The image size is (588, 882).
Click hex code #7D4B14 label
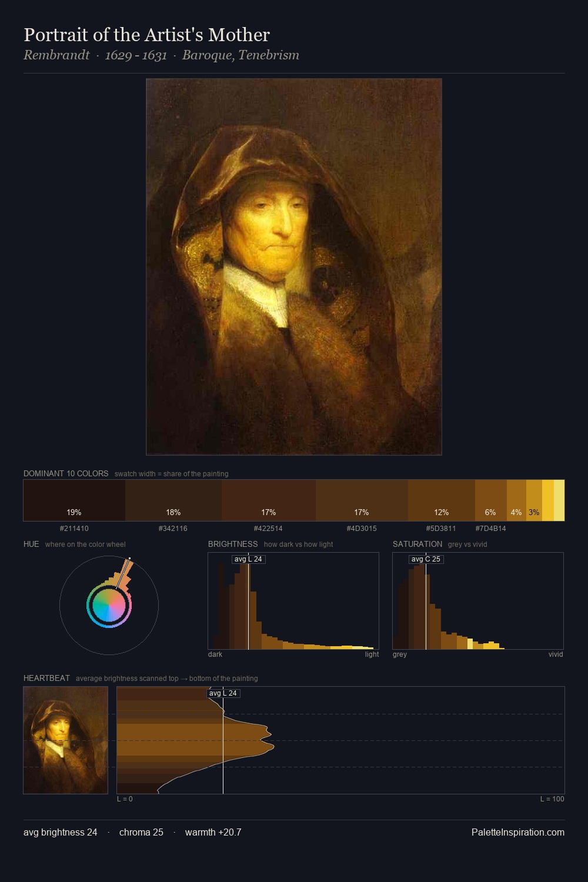pos(490,529)
